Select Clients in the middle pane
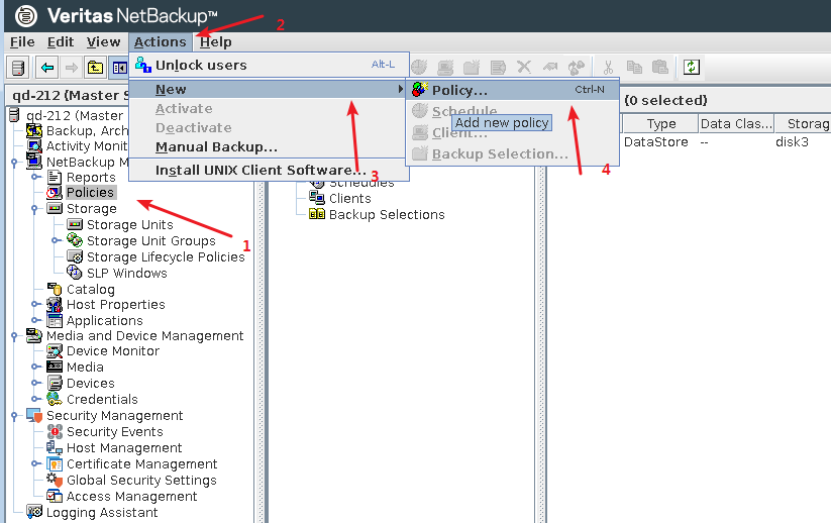This screenshot has height=523, width=831. click(350, 199)
